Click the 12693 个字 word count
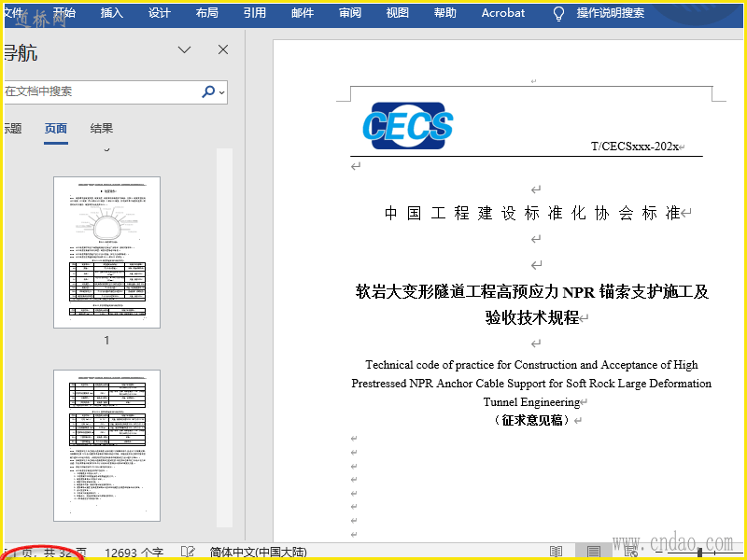The height and width of the screenshot is (560, 747). click(134, 553)
